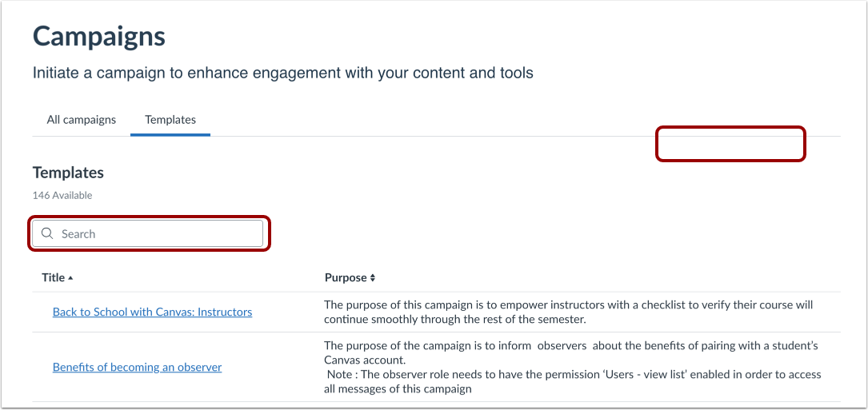Image resolution: width=868 pixels, height=410 pixels.
Task: Click the 'Canvas account.' line of text
Action: click(364, 360)
